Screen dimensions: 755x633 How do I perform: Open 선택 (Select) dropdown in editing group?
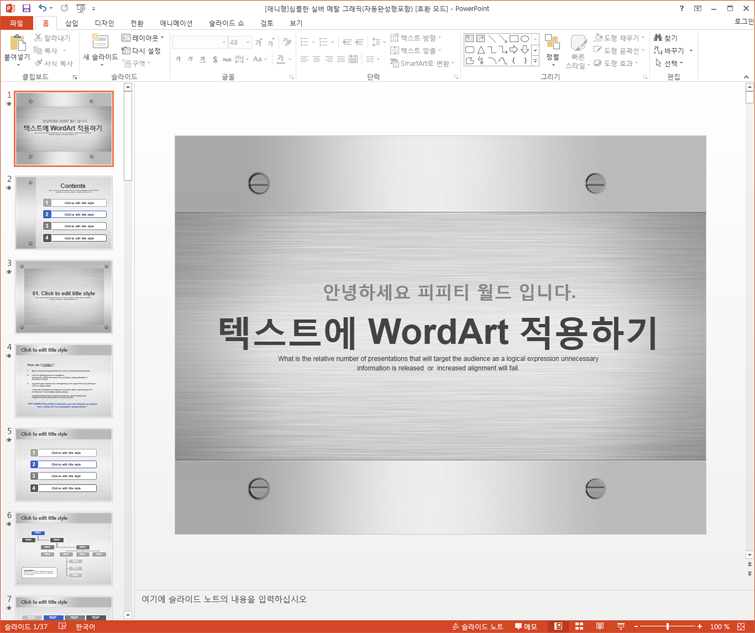click(669, 63)
